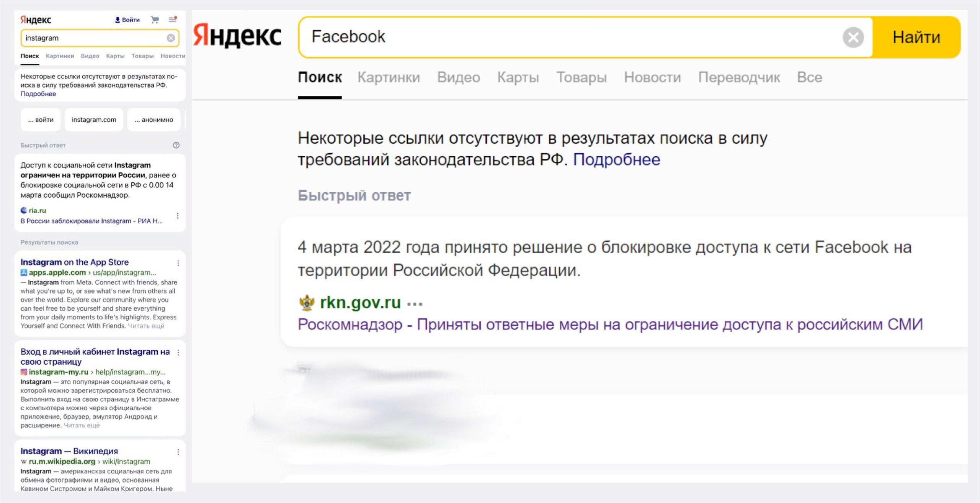The width and height of the screenshot is (980, 503).
Task: Click the large Яндекс logo
Action: [237, 36]
